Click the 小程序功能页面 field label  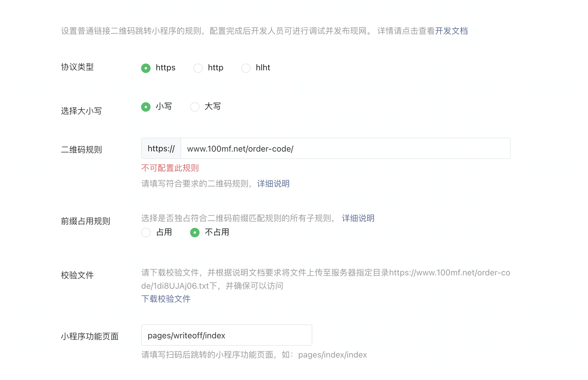pyautogui.click(x=90, y=337)
